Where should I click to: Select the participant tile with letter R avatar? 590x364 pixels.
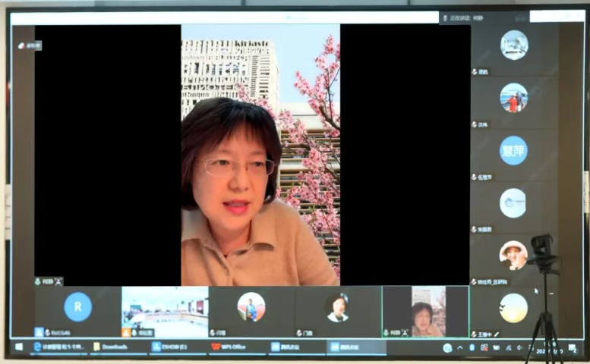77,307
